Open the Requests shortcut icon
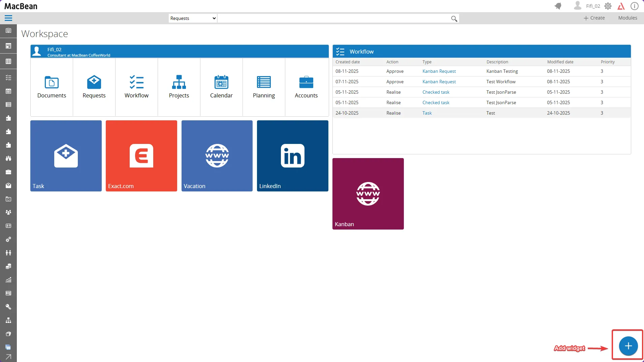Viewport: 644px width, 362px height. [x=94, y=83]
